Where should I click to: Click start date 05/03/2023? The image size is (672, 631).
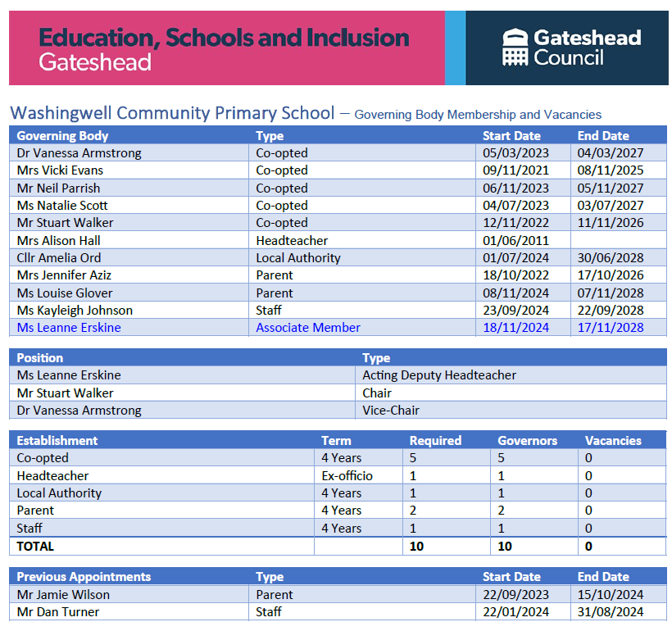coord(515,153)
